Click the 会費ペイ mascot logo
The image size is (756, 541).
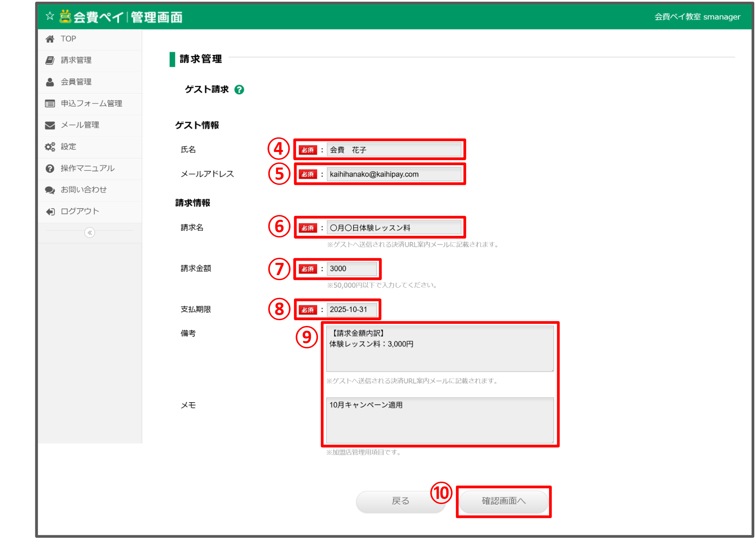click(65, 16)
